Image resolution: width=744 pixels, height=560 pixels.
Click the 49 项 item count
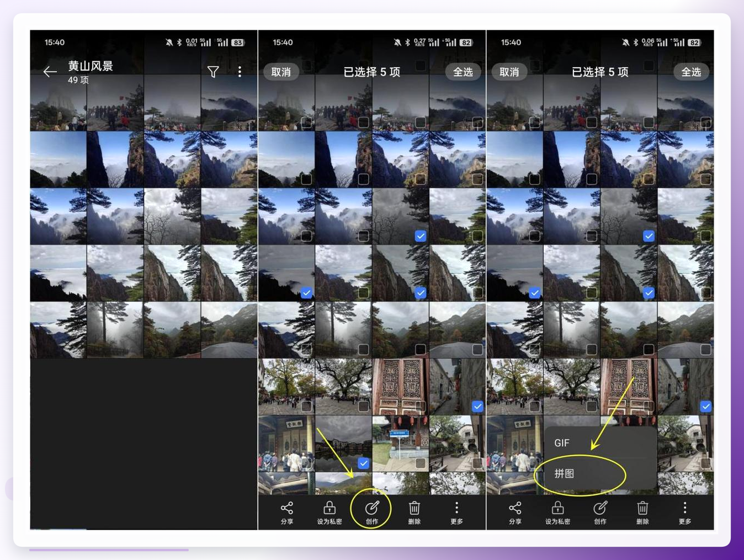pos(78,80)
